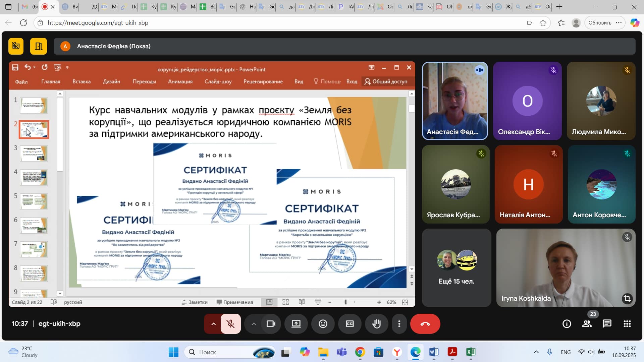Image resolution: width=644 pixels, height=362 pixels.
Task: Click zoom in plus button
Action: coord(379,302)
